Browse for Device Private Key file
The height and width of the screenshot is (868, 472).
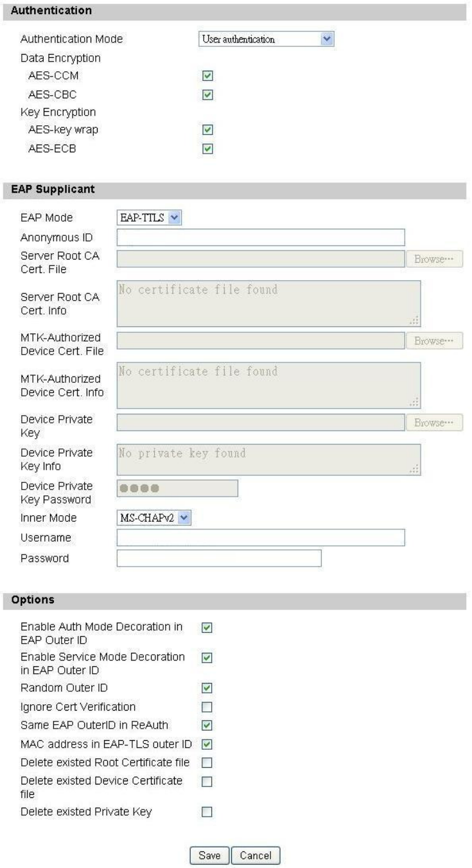435,422
